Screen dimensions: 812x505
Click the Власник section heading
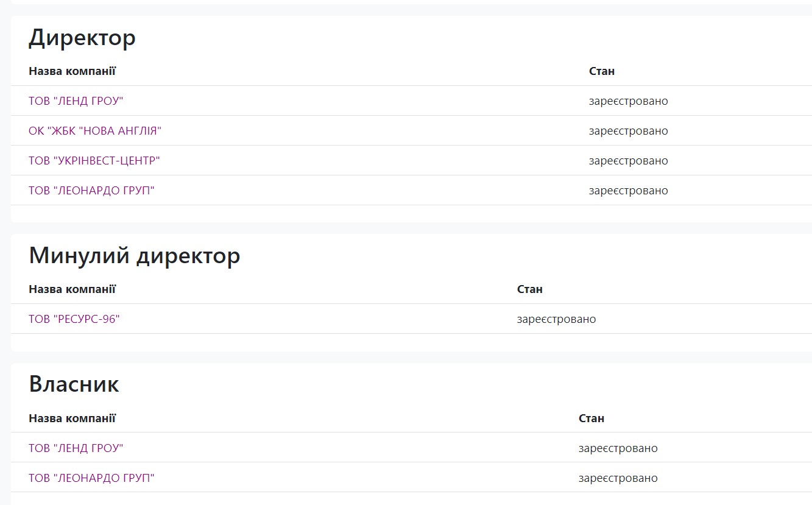74,384
